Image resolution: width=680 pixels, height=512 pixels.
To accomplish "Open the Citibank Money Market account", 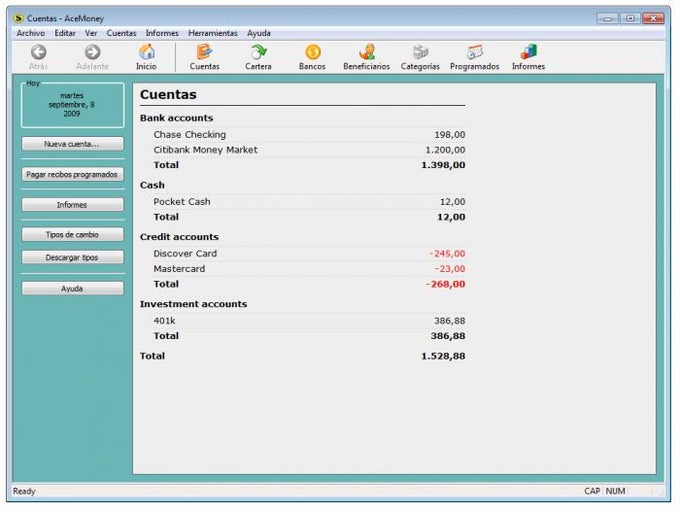I will 205,150.
